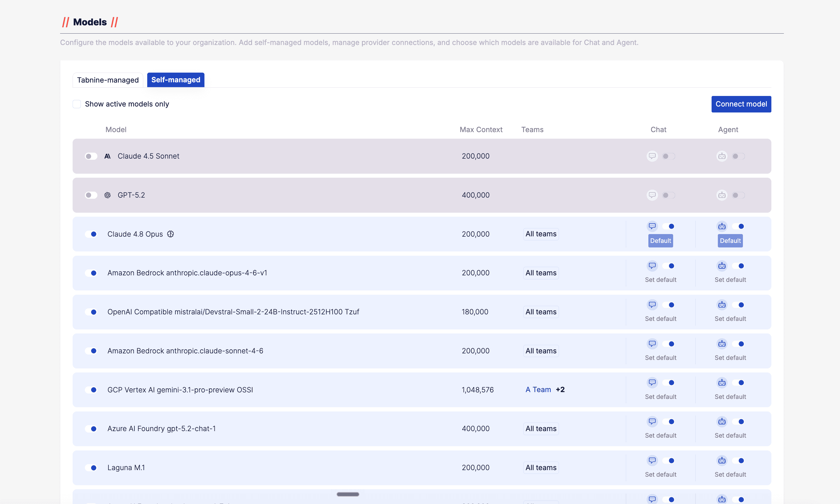Disable the Azure gpt-5.2-chat-1 model toggle
This screenshot has width=840, height=504.
(x=91, y=429)
